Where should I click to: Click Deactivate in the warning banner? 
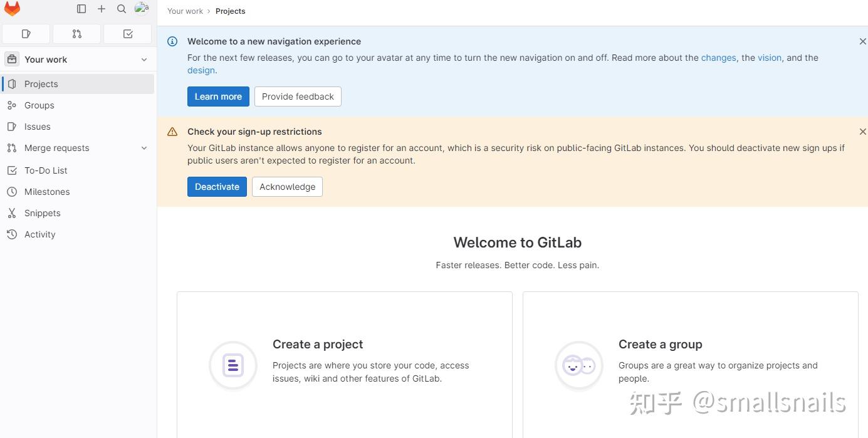217,186
